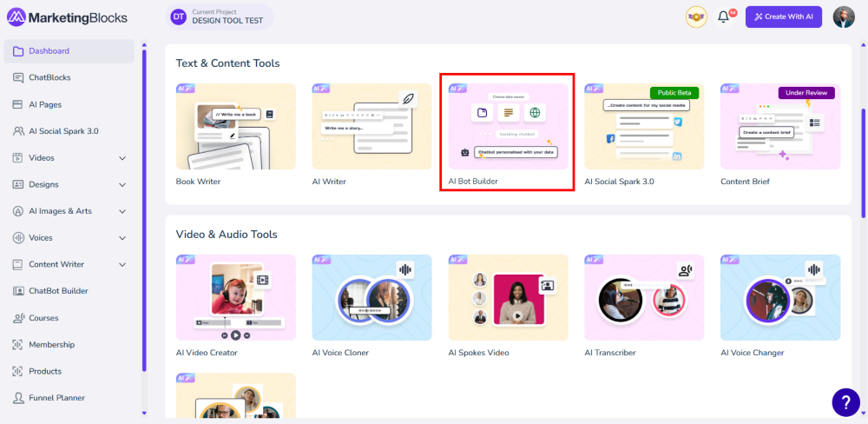Click the sidebar scroll-down arrow
The height and width of the screenshot is (424, 868).
click(144, 413)
